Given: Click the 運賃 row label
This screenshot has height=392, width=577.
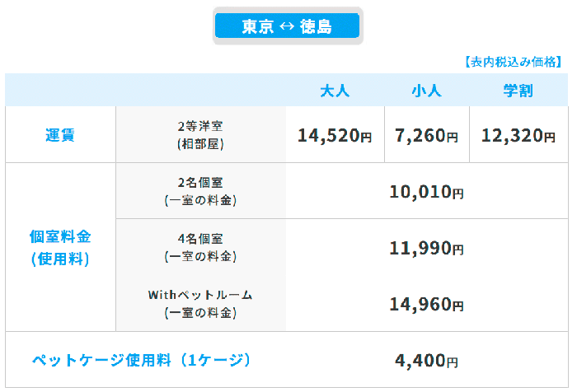Looking at the screenshot, I should (60, 135).
